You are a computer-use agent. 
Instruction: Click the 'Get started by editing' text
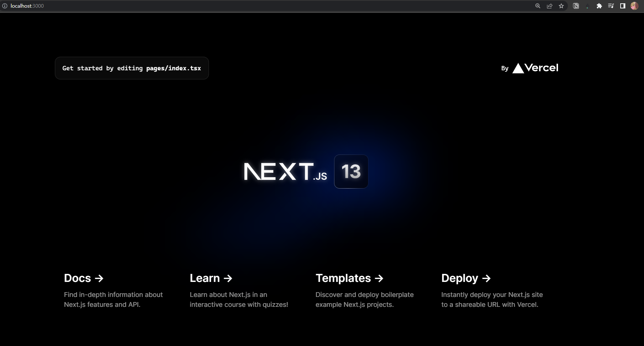pyautogui.click(x=102, y=68)
